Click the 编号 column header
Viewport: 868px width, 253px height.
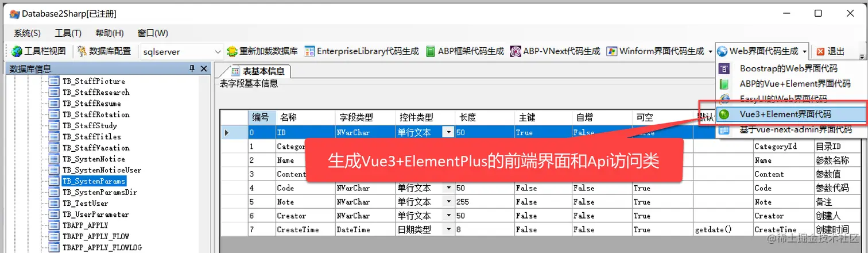(262, 117)
